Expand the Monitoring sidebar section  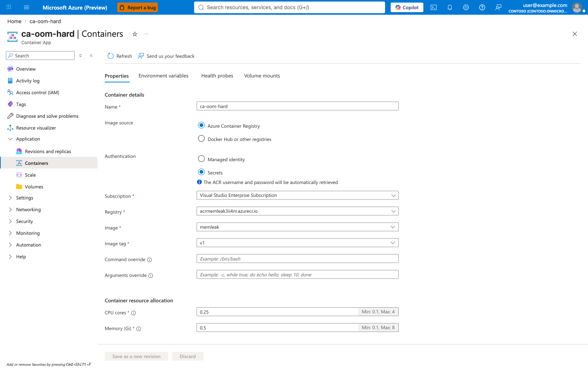(x=10, y=233)
